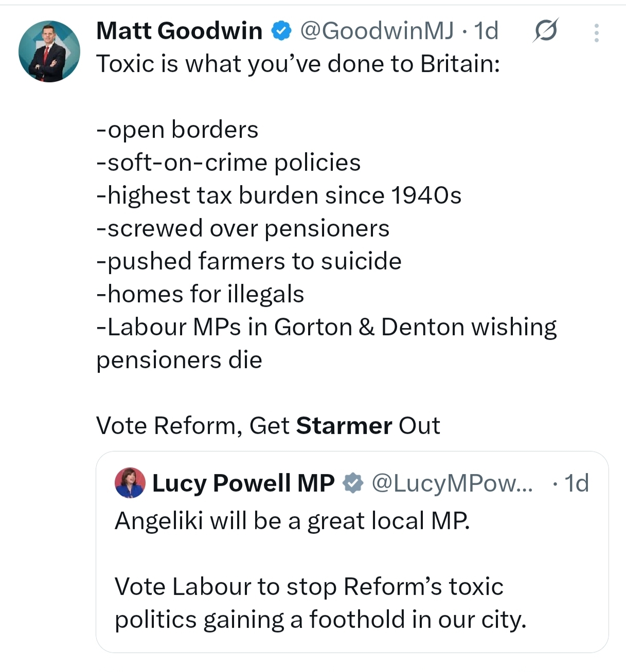Image resolution: width=626 pixels, height=672 pixels.
Task: Click the 'highest tax burden since 1940s' line
Action: (x=279, y=195)
